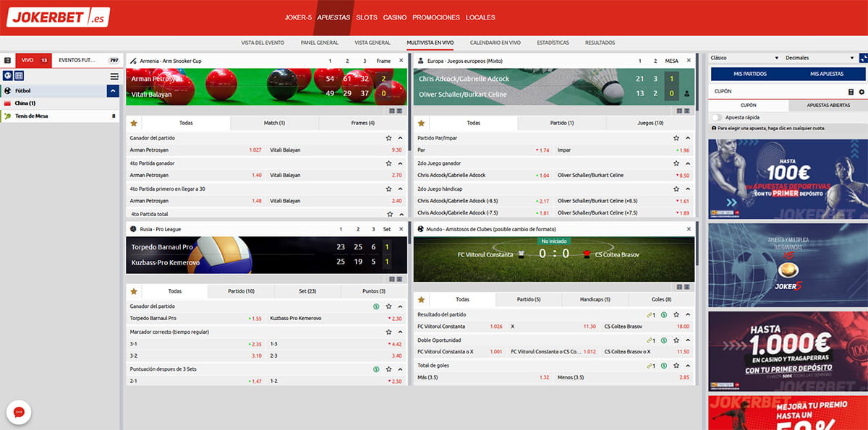This screenshot has width=868, height=430.
Task: Open badminton match player info icon
Action: pyautogui.click(x=686, y=94)
